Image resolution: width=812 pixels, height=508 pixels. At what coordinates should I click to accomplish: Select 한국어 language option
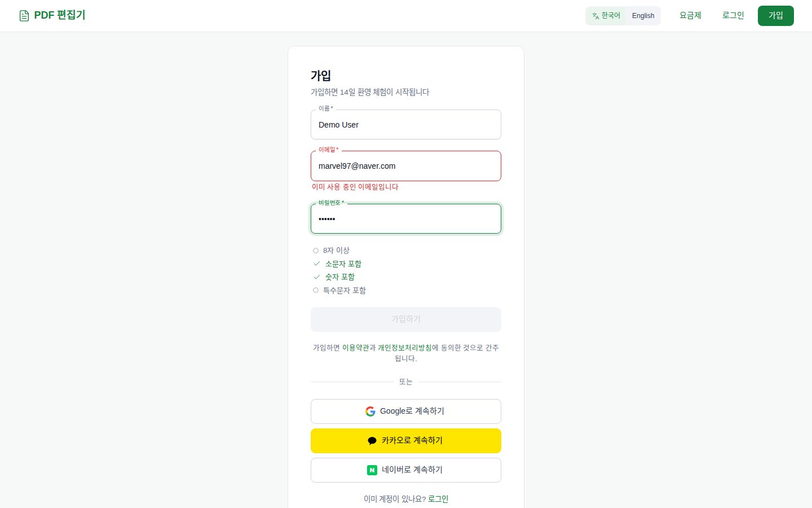[606, 16]
